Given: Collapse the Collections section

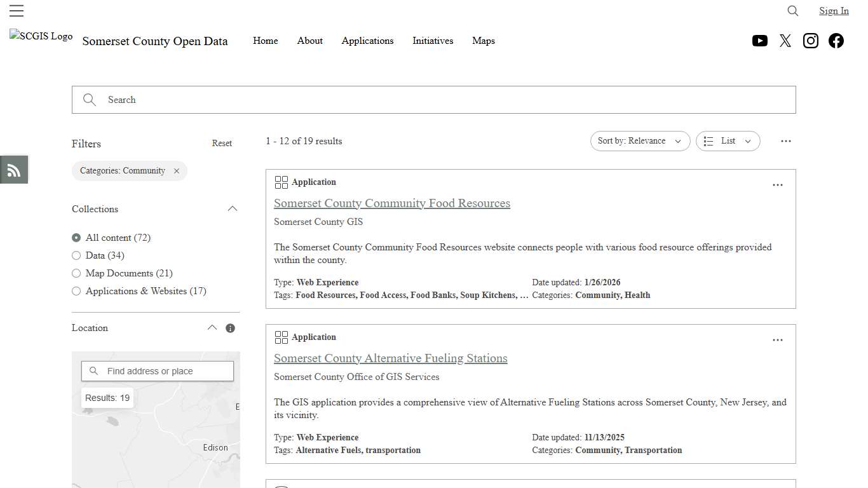Looking at the screenshot, I should click(x=233, y=208).
